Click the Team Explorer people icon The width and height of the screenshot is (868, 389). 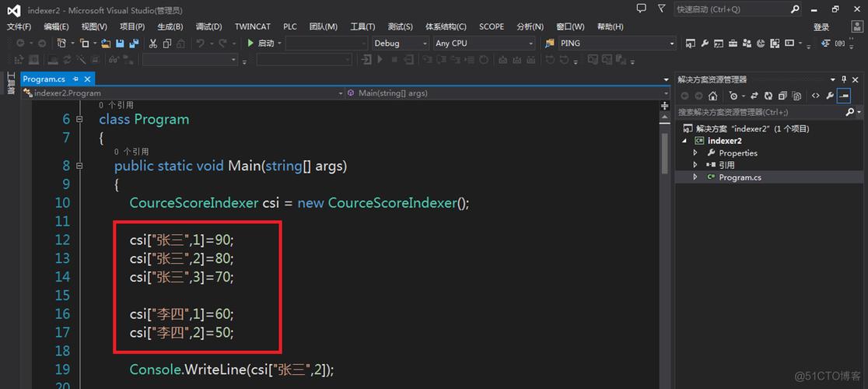click(x=747, y=43)
